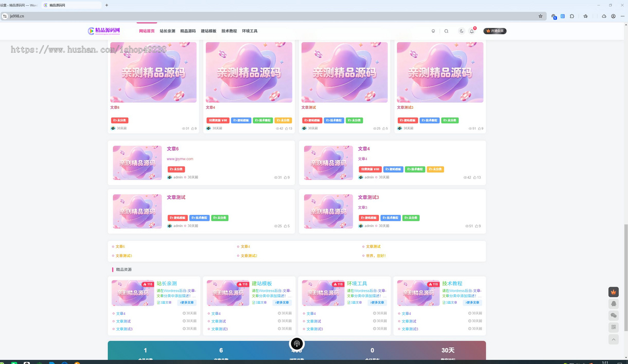Open the 文章测试3 grid card thumbnail at top
This screenshot has width=628, height=364.
pyautogui.click(x=440, y=72)
